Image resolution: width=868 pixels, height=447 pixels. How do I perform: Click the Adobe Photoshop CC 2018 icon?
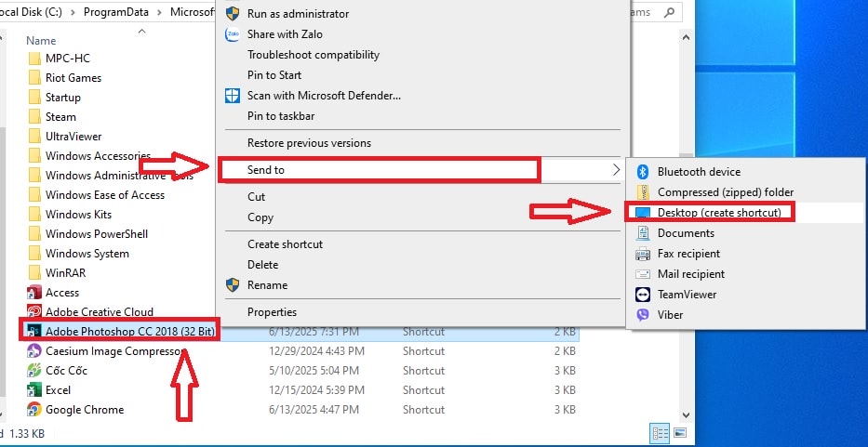pos(34,332)
